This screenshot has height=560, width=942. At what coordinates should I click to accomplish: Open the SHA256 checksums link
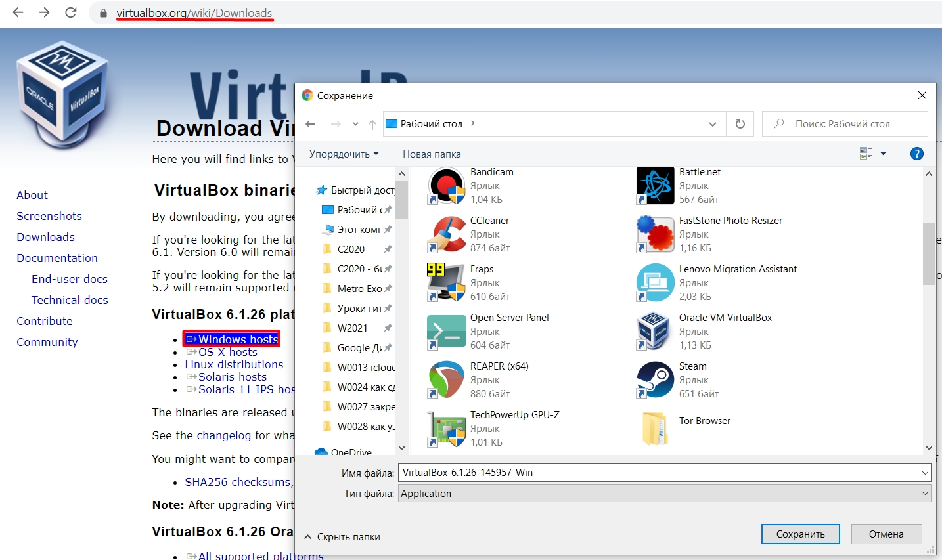tap(238, 482)
